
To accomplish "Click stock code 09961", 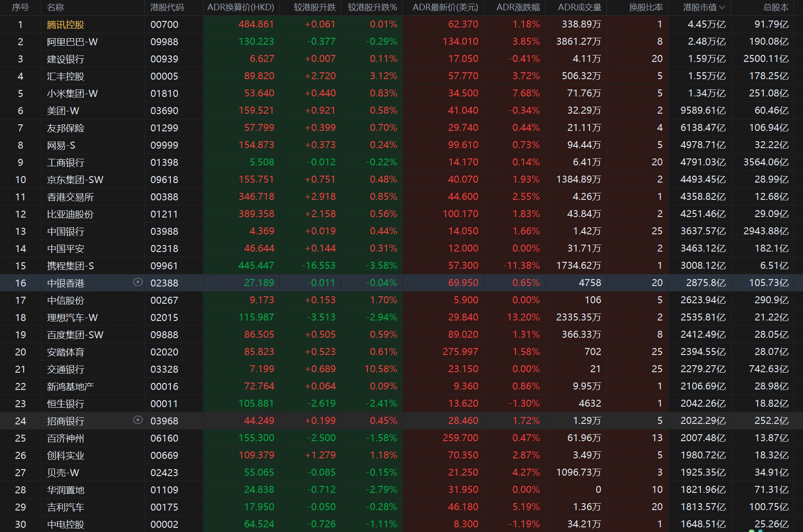I will tap(164, 266).
